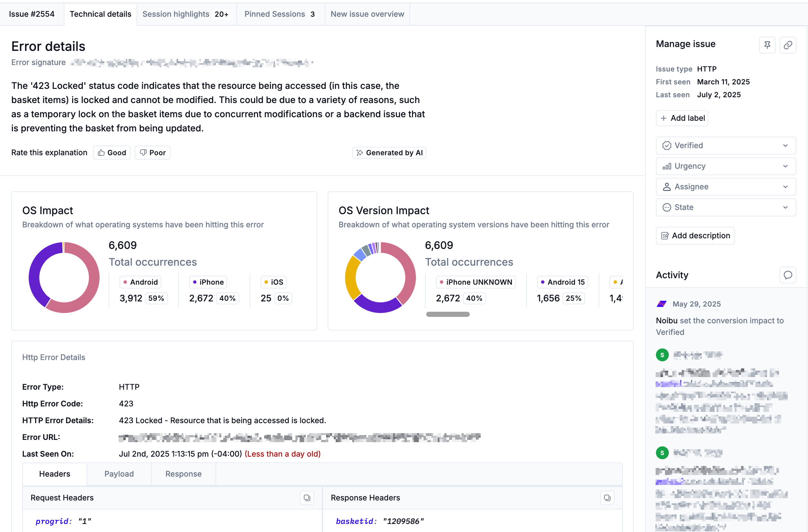Click the pin issue icon
The image size is (808, 532).
pyautogui.click(x=767, y=45)
